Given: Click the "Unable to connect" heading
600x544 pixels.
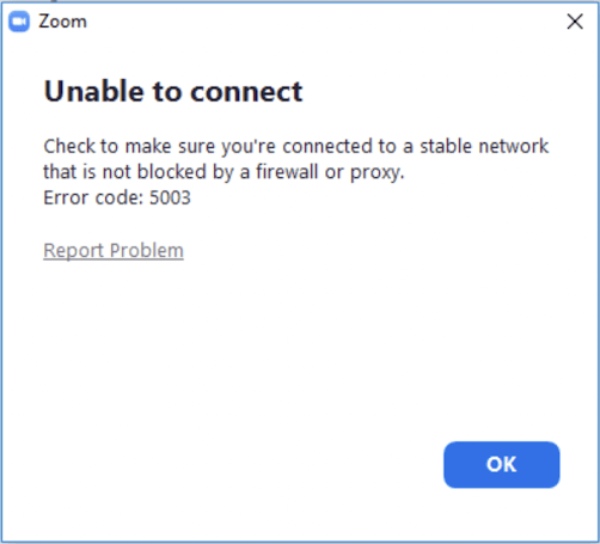Looking at the screenshot, I should point(173,93).
